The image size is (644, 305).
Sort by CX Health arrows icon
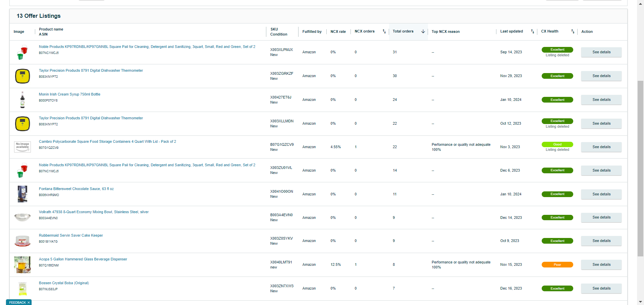pos(573,32)
